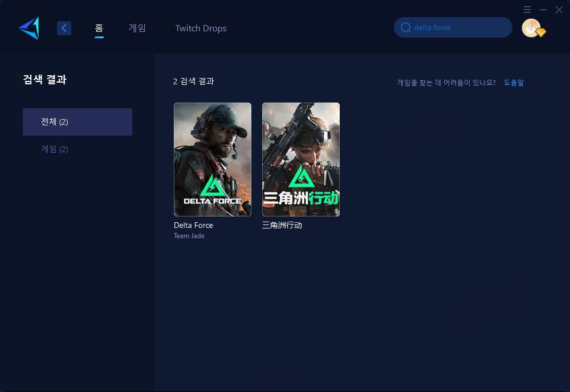The width and height of the screenshot is (570, 392).
Task: Click the Delta Force title text
Action: (x=193, y=225)
